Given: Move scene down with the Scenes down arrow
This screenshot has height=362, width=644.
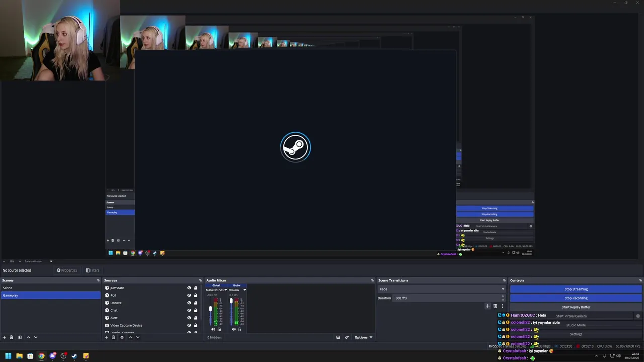Looking at the screenshot, I should (x=35, y=337).
